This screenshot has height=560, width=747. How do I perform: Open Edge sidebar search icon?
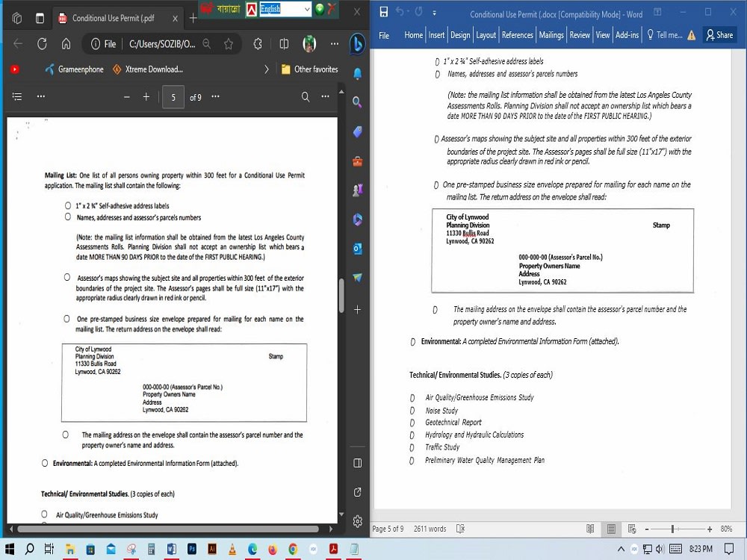coord(357,102)
